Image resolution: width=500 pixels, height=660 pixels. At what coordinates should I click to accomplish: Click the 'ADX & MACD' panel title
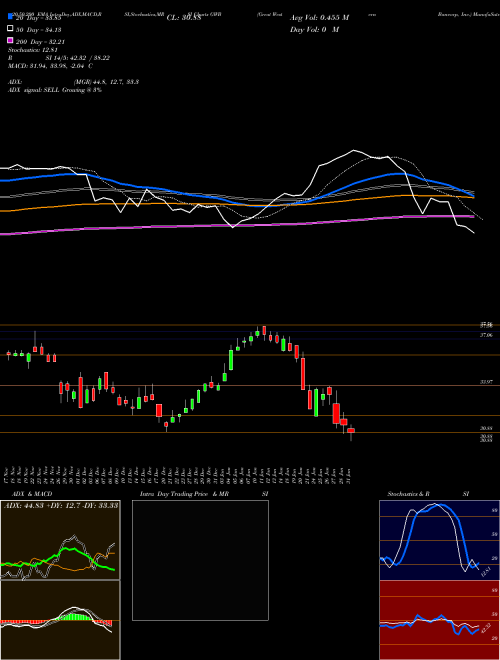point(32,494)
